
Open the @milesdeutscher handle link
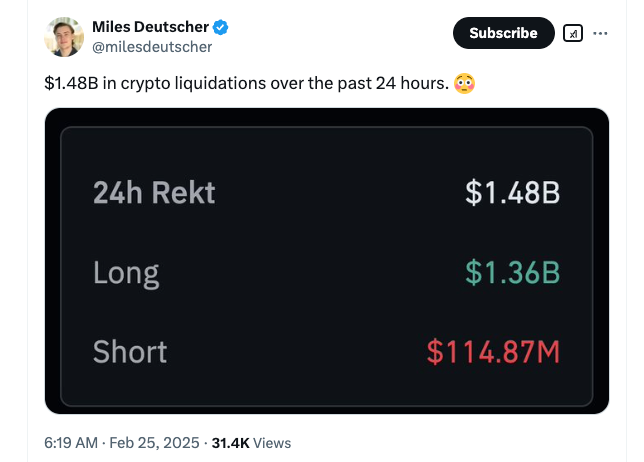pyautogui.click(x=152, y=47)
